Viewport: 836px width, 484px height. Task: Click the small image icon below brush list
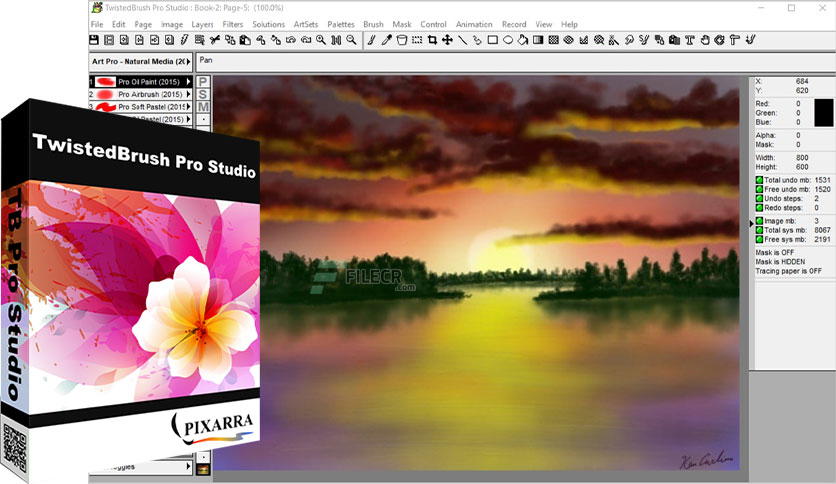[203, 470]
